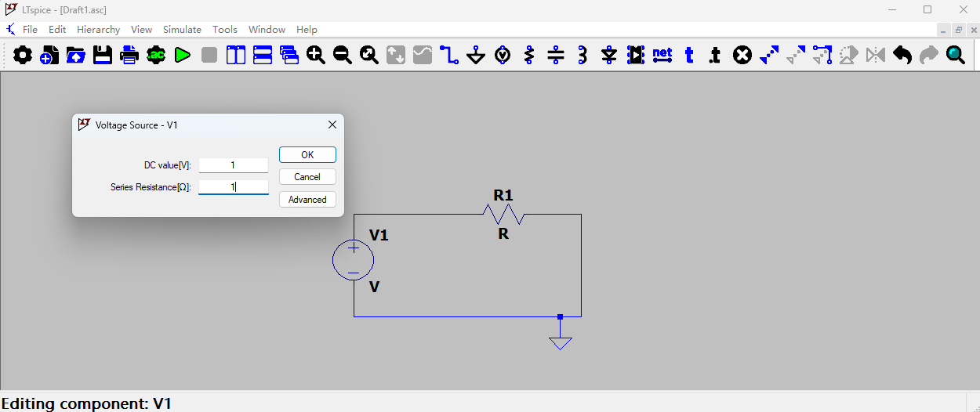Run the simulation with the green arrow
The image size is (980, 412).
point(183,55)
